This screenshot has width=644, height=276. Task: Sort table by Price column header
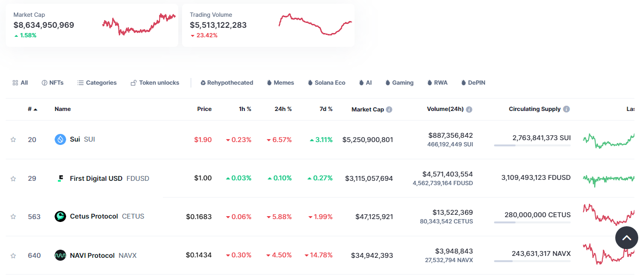pyautogui.click(x=204, y=109)
